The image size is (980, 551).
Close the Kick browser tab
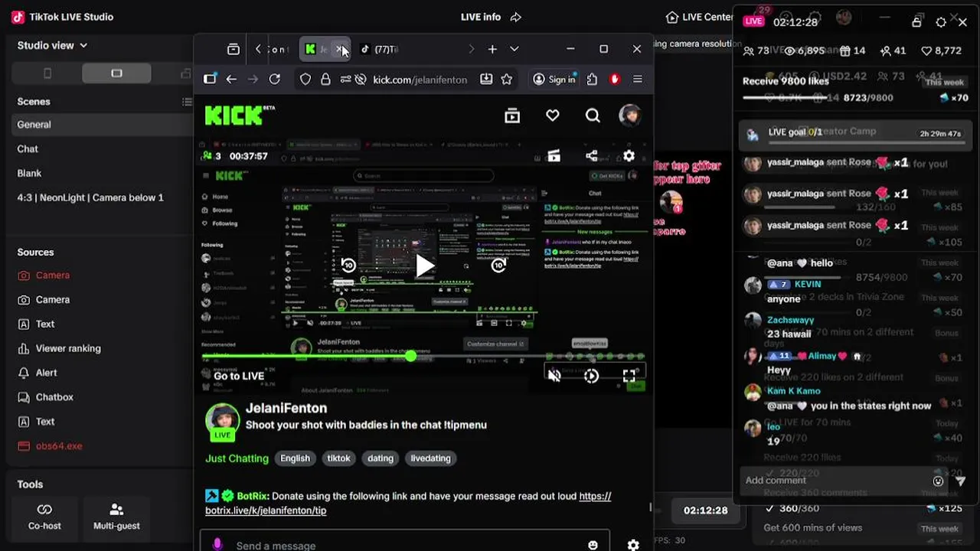click(340, 49)
